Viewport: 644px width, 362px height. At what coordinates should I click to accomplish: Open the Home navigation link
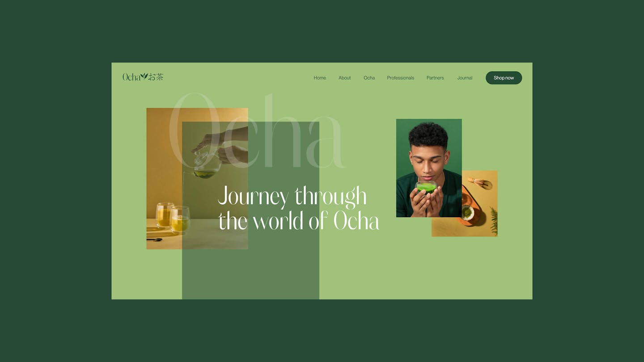320,78
